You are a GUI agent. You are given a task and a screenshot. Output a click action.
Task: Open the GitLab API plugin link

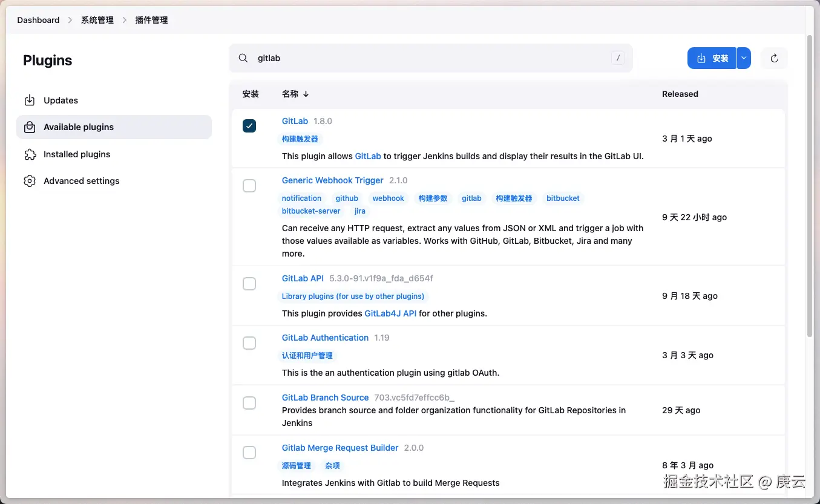pos(303,278)
